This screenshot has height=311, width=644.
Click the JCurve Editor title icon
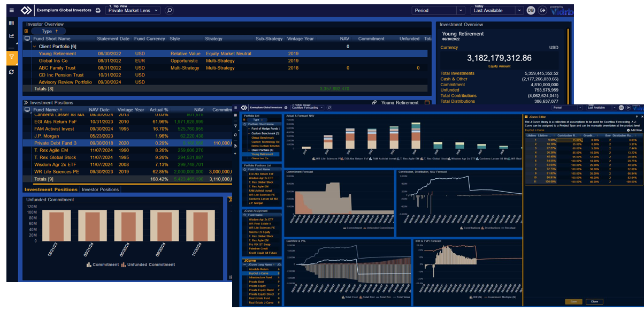[x=526, y=116]
